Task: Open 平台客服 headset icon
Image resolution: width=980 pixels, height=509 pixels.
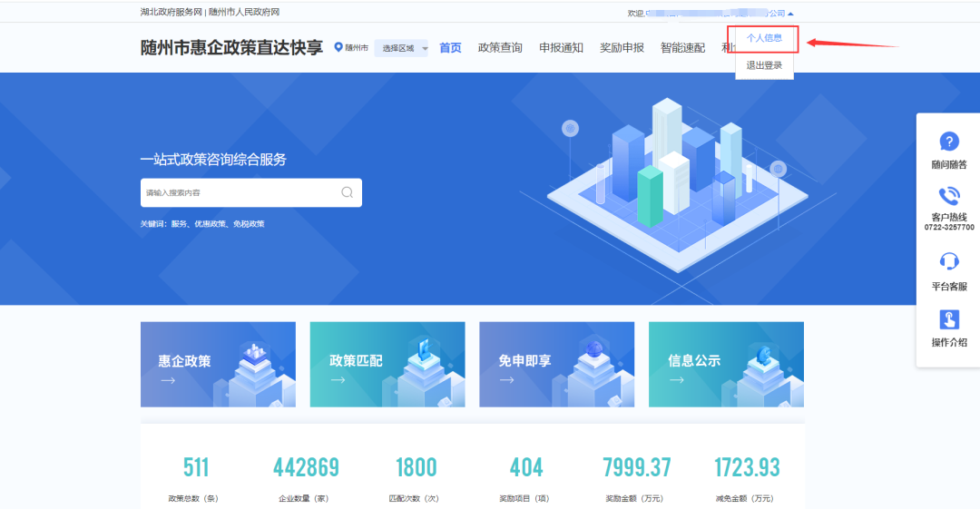Action: [949, 261]
